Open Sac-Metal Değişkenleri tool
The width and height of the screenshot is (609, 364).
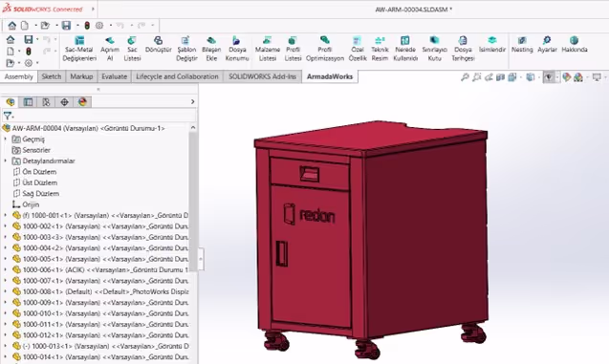[x=79, y=49]
